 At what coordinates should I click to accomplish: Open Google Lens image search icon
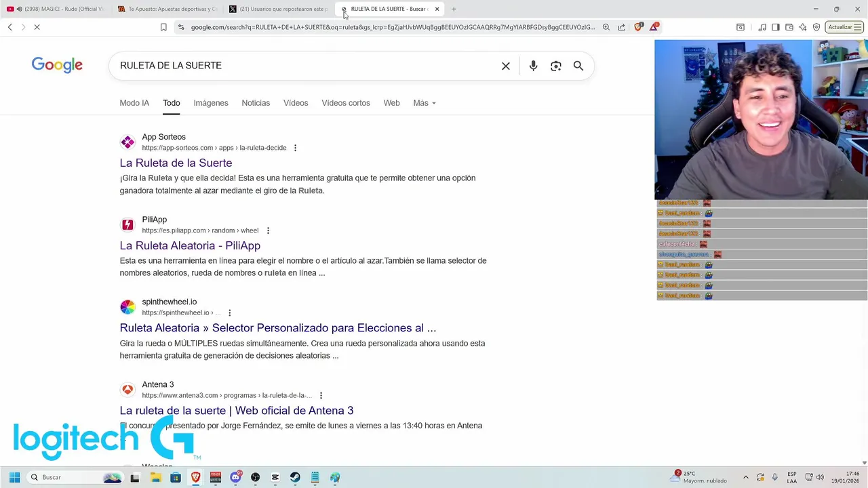[556, 66]
